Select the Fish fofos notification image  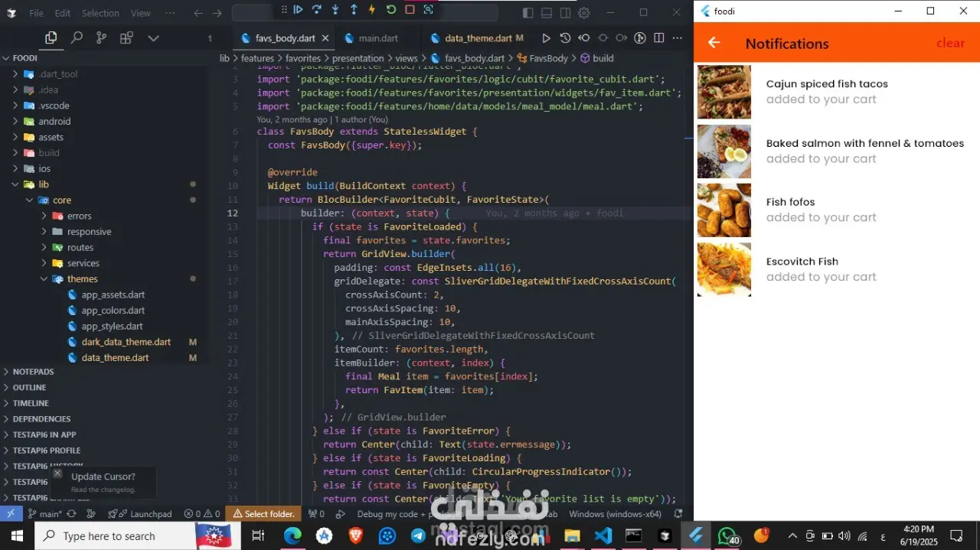click(724, 210)
